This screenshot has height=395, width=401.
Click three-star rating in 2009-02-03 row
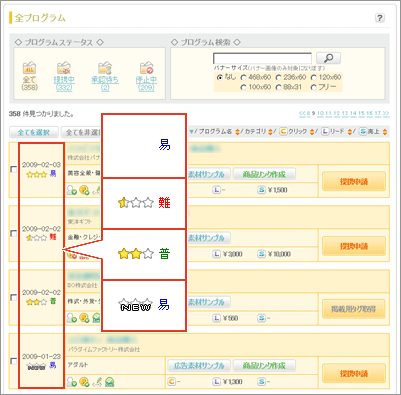[36, 174]
